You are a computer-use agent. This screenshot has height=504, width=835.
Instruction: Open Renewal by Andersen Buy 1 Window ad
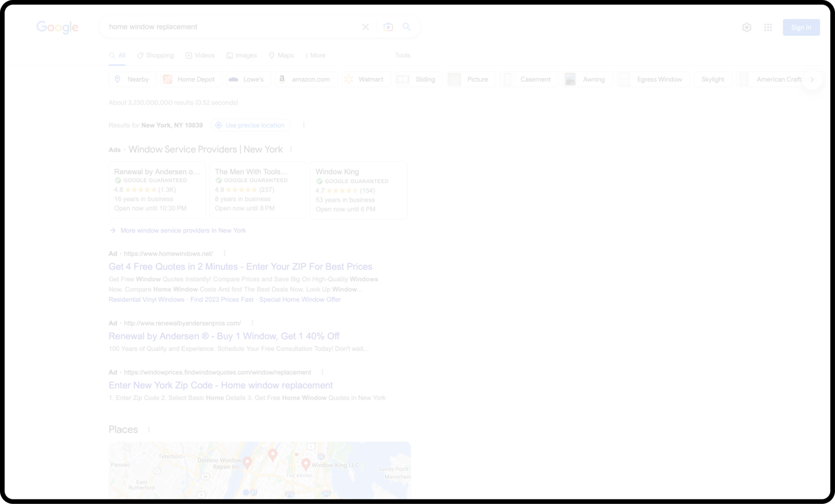[224, 336]
